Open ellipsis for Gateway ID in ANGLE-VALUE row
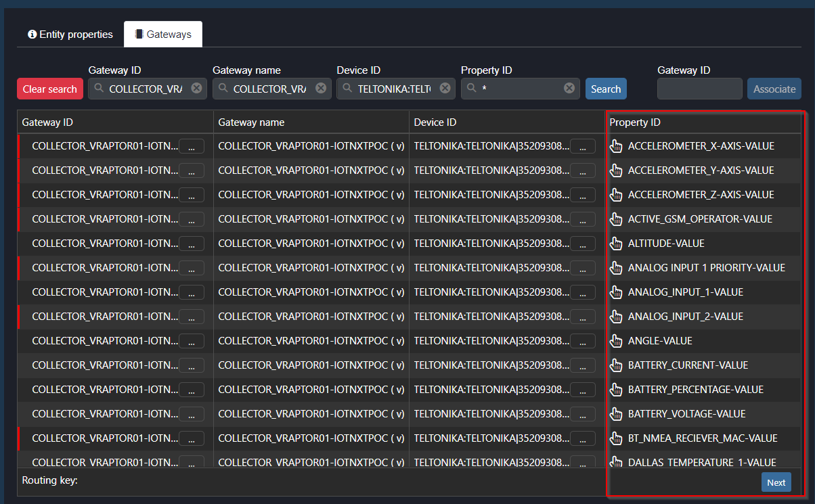 pyautogui.click(x=191, y=341)
